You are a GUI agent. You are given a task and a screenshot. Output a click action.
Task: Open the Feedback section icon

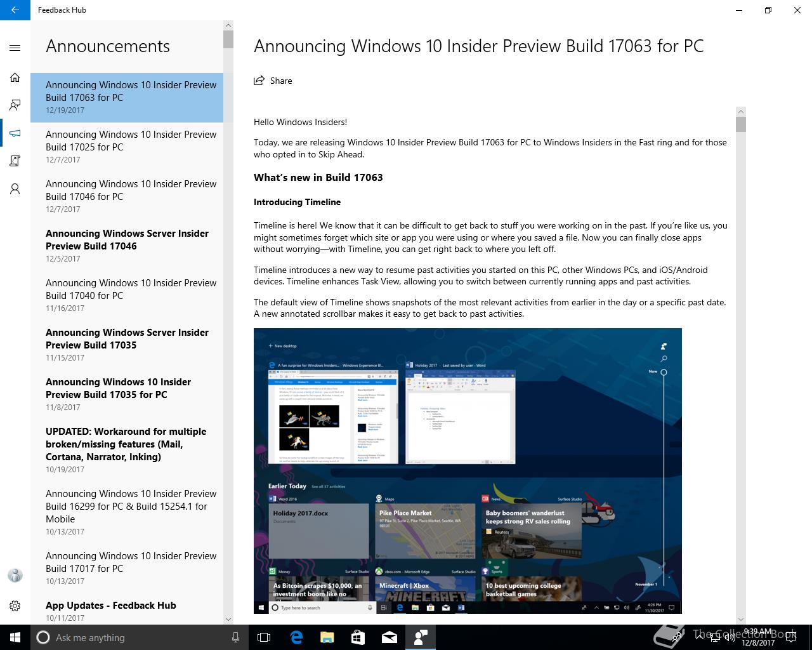tap(15, 105)
